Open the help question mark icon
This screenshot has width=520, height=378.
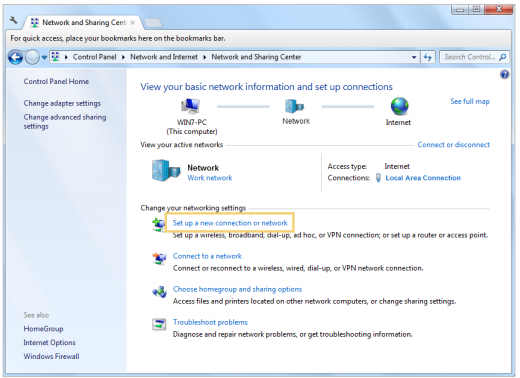click(504, 74)
